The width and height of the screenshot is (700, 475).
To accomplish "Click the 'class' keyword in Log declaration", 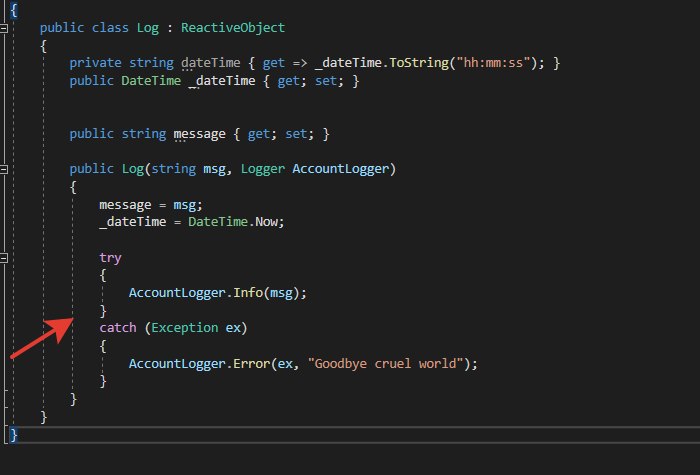I will [110, 28].
